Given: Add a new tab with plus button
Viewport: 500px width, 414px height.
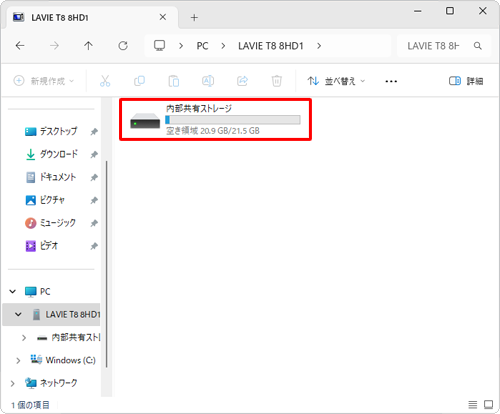Looking at the screenshot, I should [194, 17].
